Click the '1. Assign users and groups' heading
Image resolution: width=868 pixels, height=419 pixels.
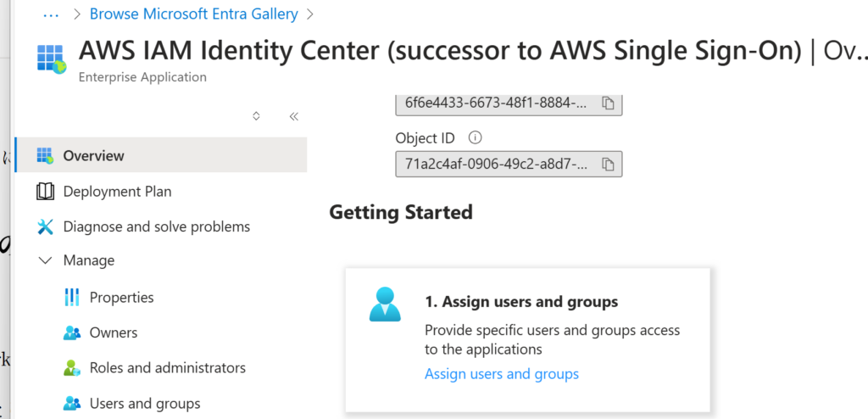pyautogui.click(x=521, y=302)
